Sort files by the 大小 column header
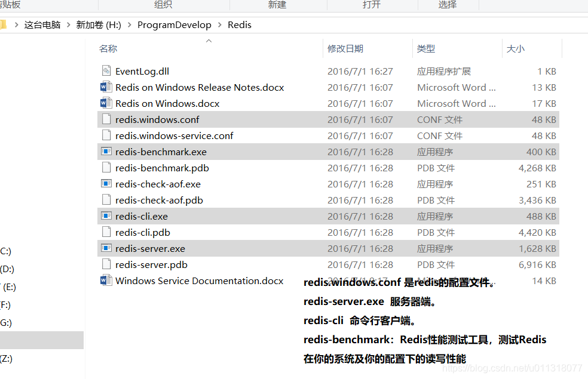The width and height of the screenshot is (588, 379). tap(516, 49)
